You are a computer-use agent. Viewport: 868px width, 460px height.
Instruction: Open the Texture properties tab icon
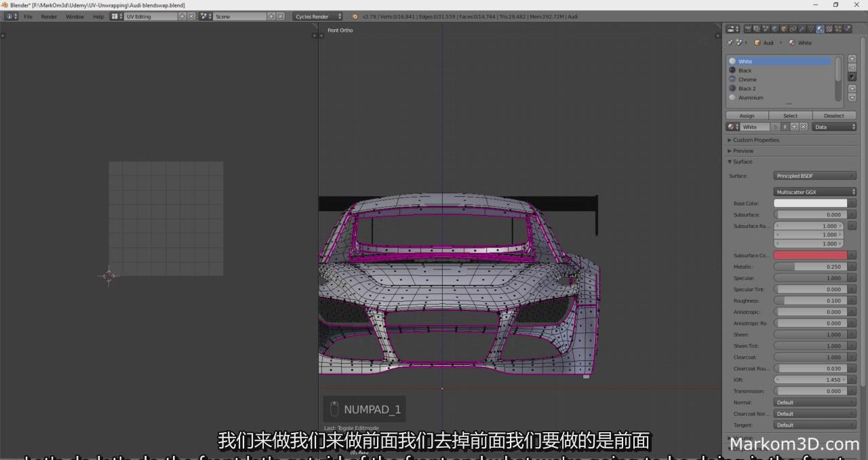coord(829,29)
